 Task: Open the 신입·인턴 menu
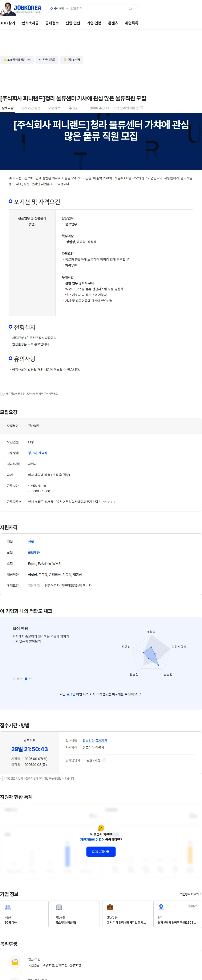coord(73,23)
